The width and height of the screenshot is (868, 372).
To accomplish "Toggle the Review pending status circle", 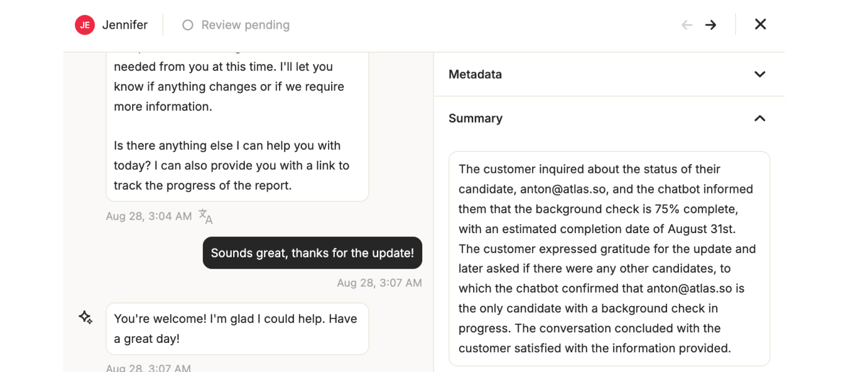I will tap(187, 25).
